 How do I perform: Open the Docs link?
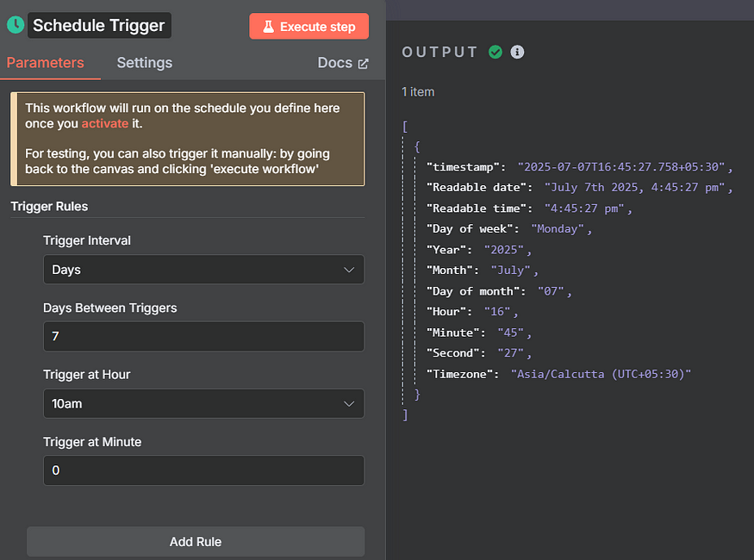(x=343, y=63)
